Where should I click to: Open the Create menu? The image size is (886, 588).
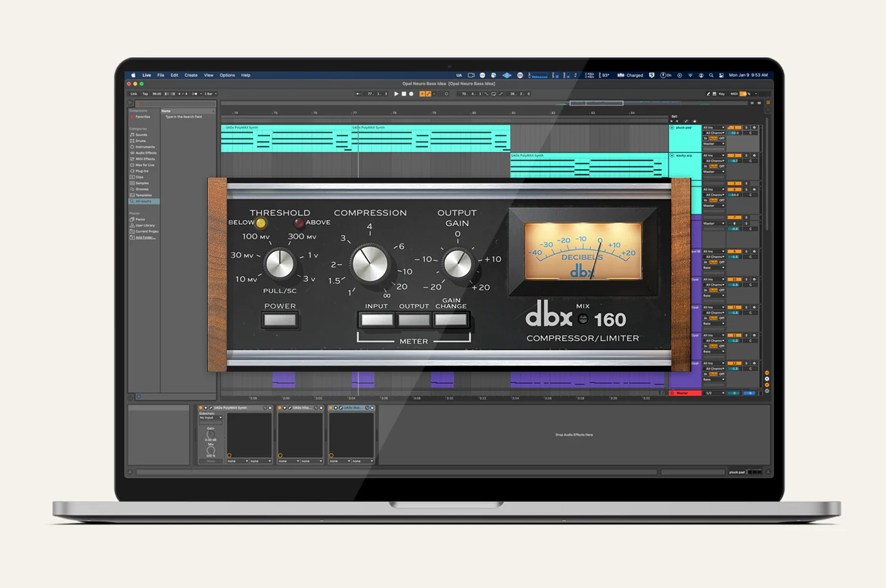191,76
